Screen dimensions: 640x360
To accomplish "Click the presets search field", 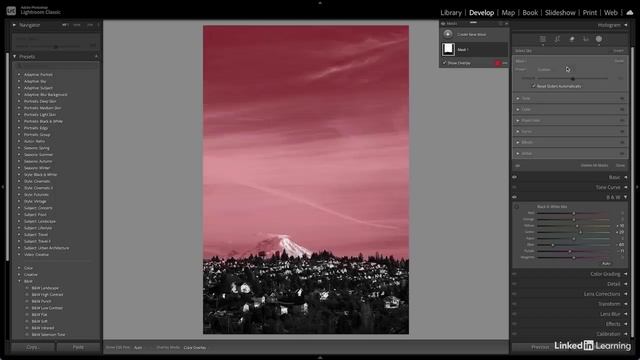I will [56, 66].
